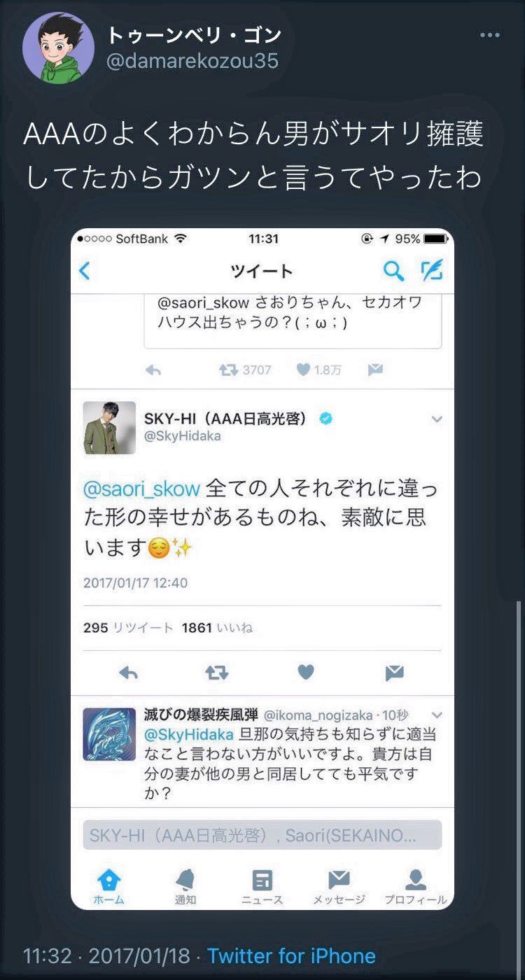Screen dimensions: 525x980
Task: Retweet SKY-HI's tweet
Action: (216, 673)
